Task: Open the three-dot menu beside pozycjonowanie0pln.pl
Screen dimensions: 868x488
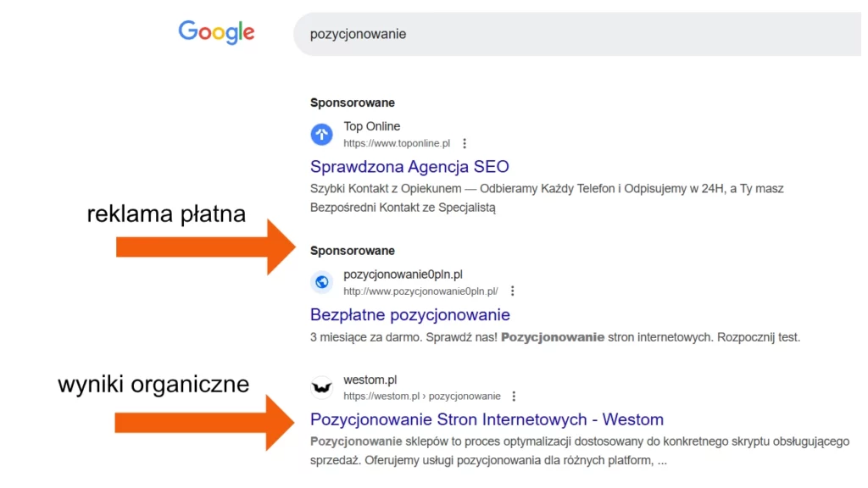Action: [513, 290]
